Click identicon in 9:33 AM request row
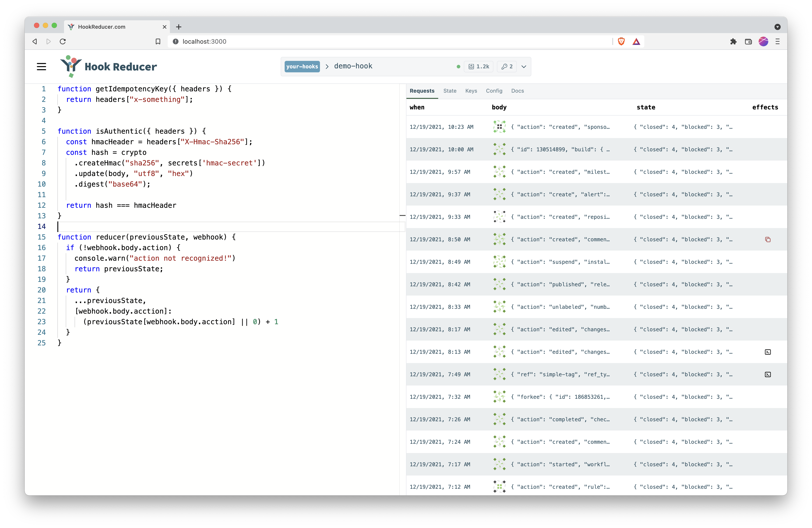Viewport: 812px width, 528px height. (499, 217)
